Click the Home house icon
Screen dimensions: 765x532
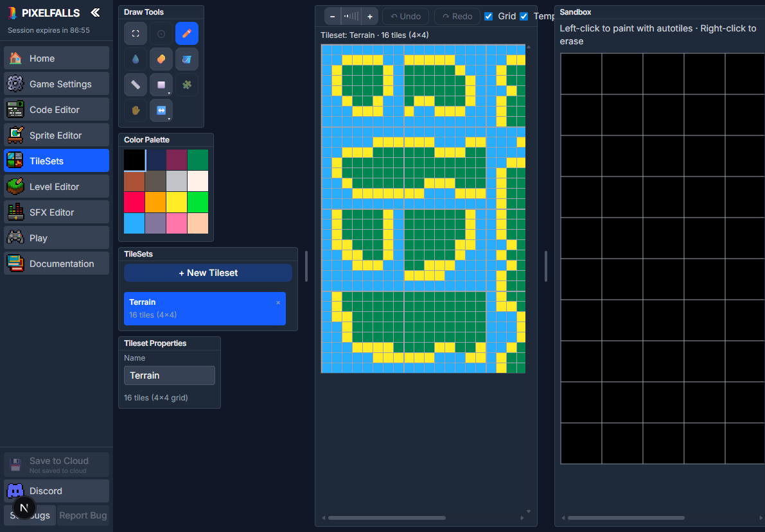point(15,58)
